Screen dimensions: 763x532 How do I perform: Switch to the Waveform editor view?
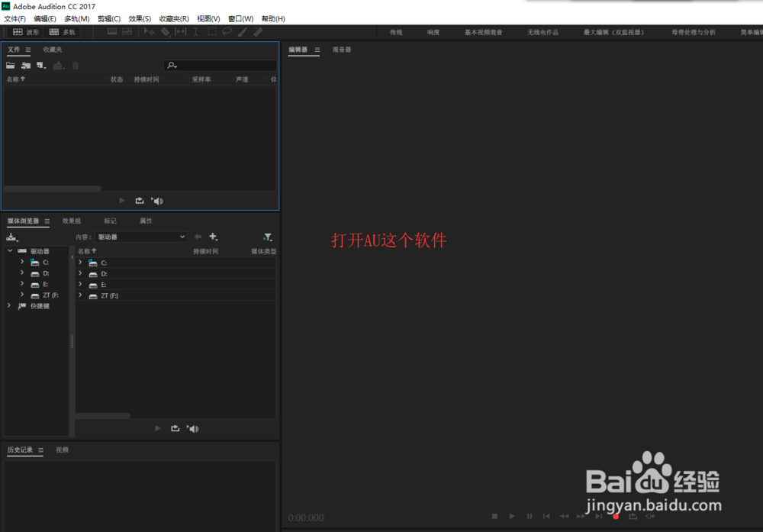click(26, 32)
